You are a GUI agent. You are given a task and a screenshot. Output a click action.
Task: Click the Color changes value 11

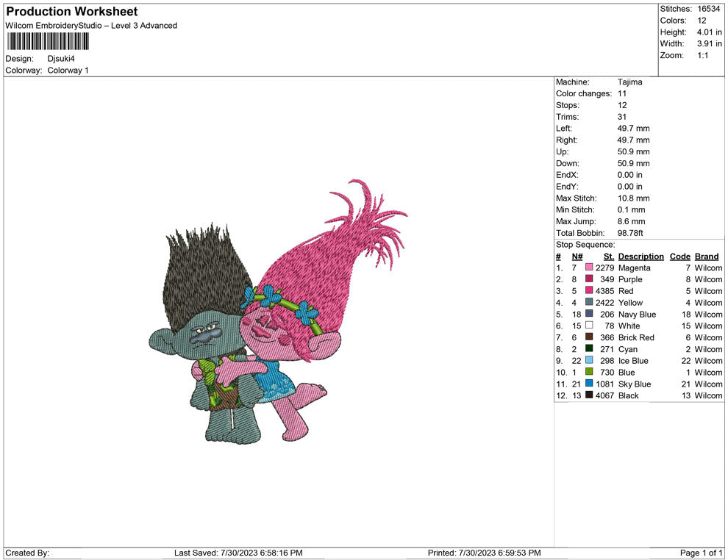point(622,93)
